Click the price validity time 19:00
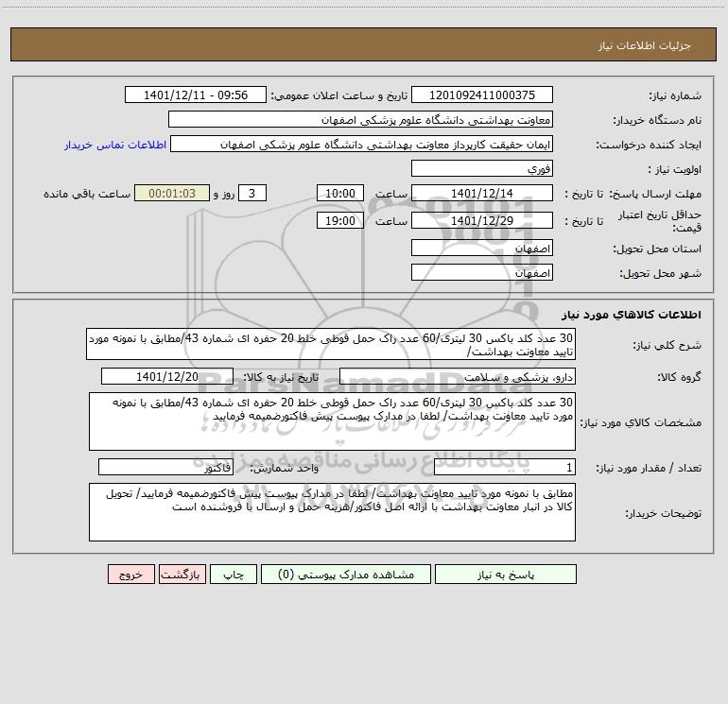Image resolution: width=728 pixels, height=704 pixels. (339, 220)
